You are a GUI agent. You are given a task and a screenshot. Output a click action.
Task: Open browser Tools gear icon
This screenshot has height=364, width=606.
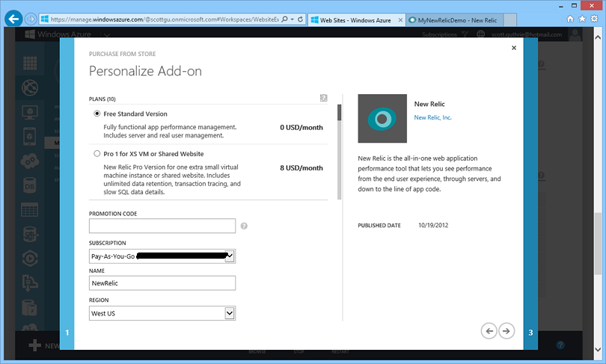point(595,19)
